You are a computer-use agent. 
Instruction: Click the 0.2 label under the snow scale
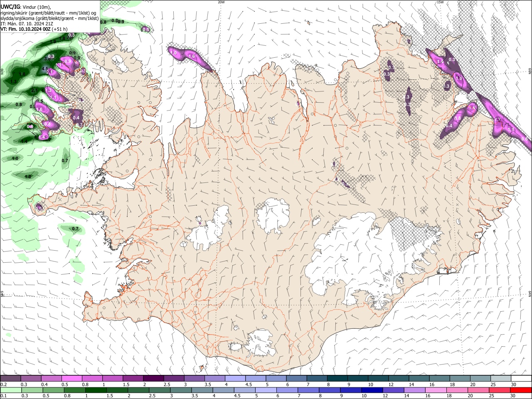coord(3,384)
